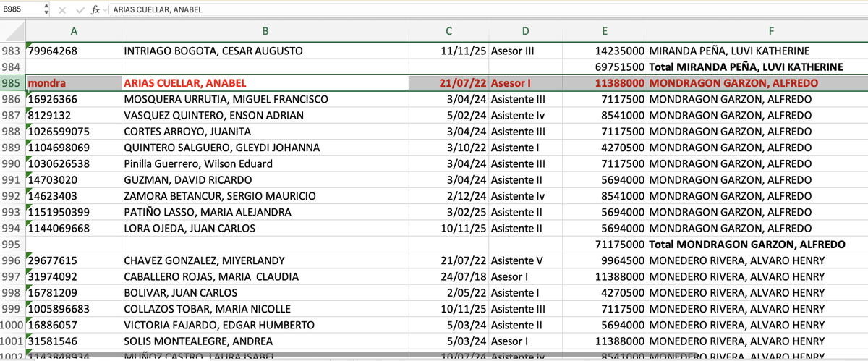Click INTRIAGO BOGOTA, CESAR AUGUSTO cell
This screenshot has width=868, height=361.
tap(265, 51)
